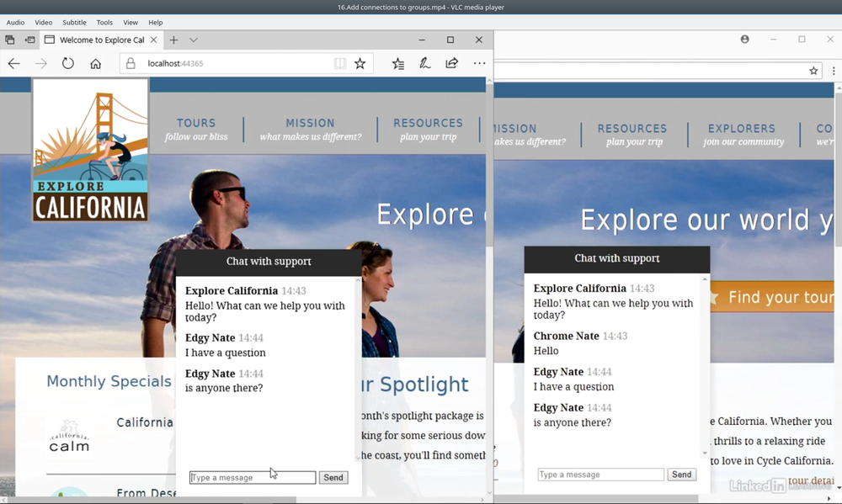This screenshot has width=842, height=504.
Task: Click tour details link in Chrome page
Action: (811, 480)
